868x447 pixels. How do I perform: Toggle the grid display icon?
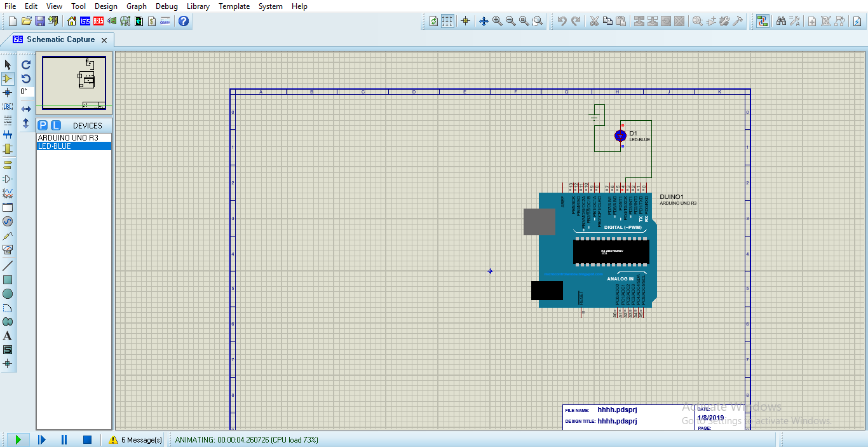pyautogui.click(x=447, y=21)
